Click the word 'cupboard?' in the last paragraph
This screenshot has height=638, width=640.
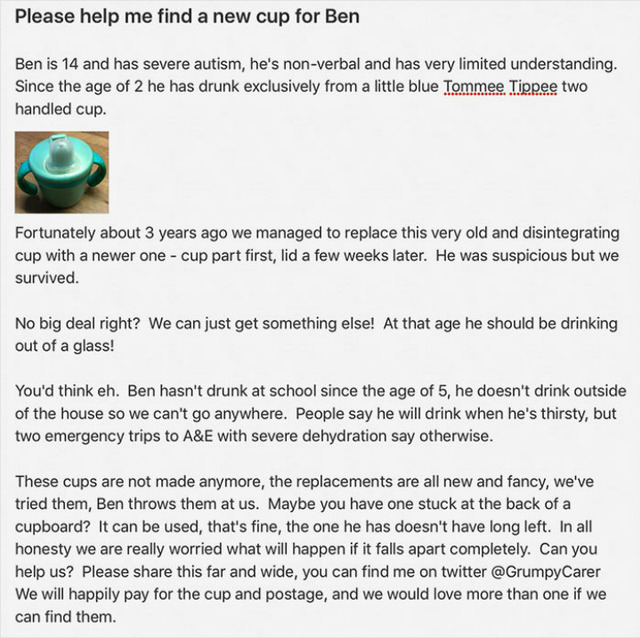[x=52, y=527]
